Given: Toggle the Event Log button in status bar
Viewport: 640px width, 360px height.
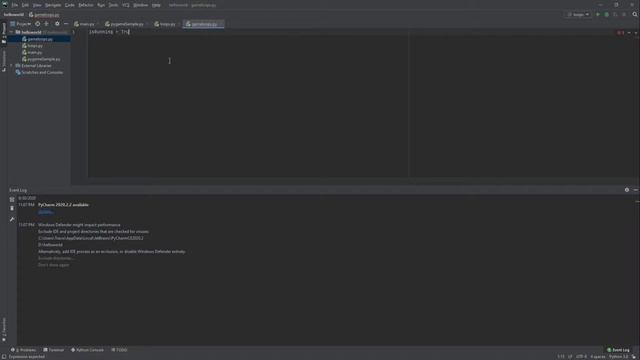Looking at the screenshot, I should point(618,350).
